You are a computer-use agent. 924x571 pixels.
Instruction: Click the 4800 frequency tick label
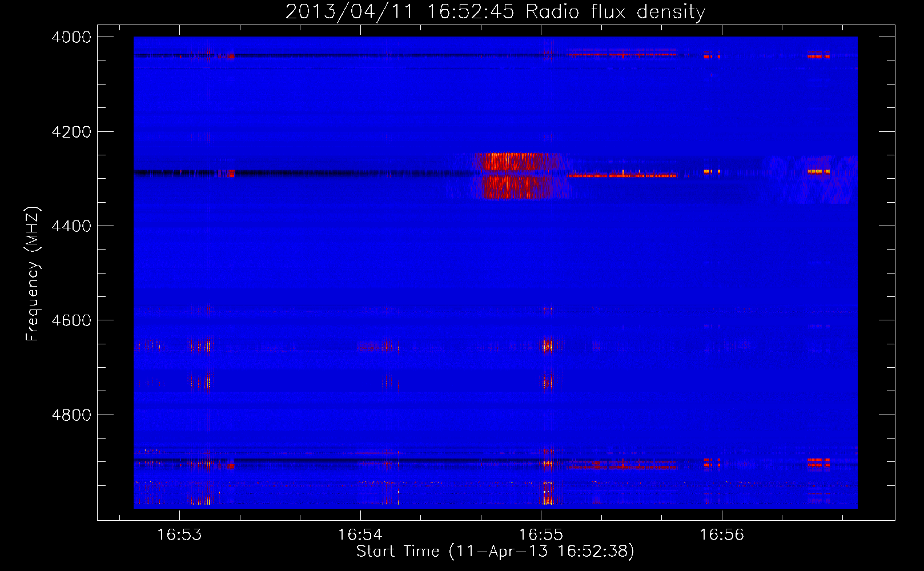[71, 415]
